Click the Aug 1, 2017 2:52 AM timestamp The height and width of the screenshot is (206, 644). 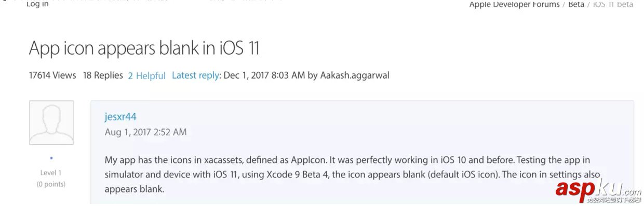[145, 132]
